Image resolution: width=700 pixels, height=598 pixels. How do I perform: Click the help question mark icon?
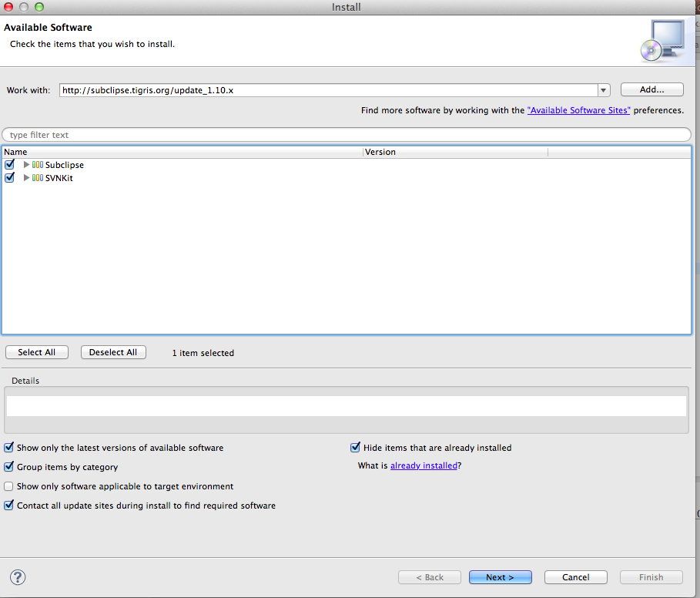(x=18, y=577)
